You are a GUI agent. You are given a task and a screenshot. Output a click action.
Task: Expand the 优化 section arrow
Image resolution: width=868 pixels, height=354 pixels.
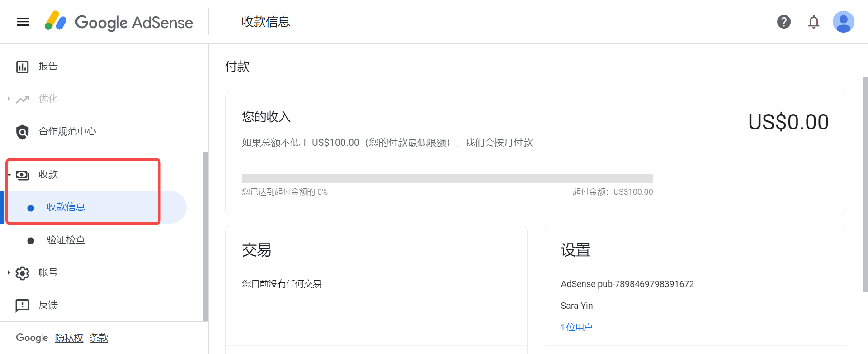click(9, 99)
